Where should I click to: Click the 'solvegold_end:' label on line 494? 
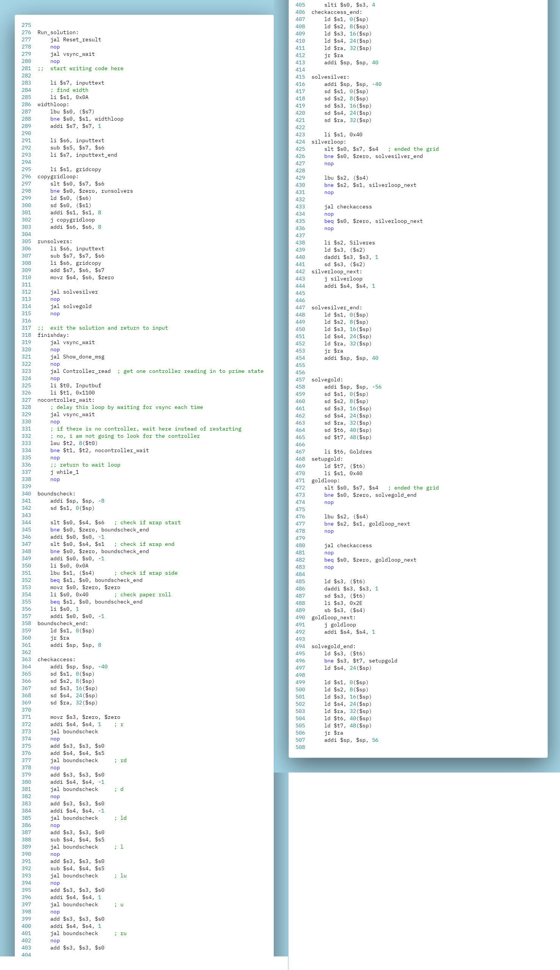tap(334, 646)
